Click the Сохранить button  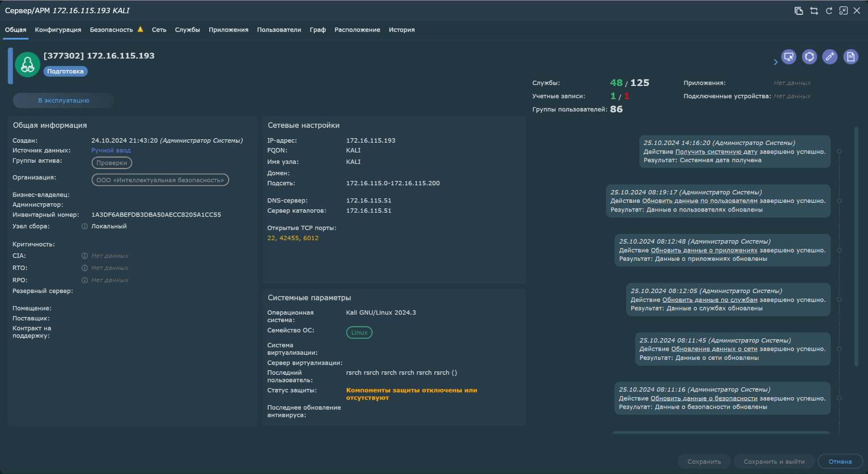point(704,462)
